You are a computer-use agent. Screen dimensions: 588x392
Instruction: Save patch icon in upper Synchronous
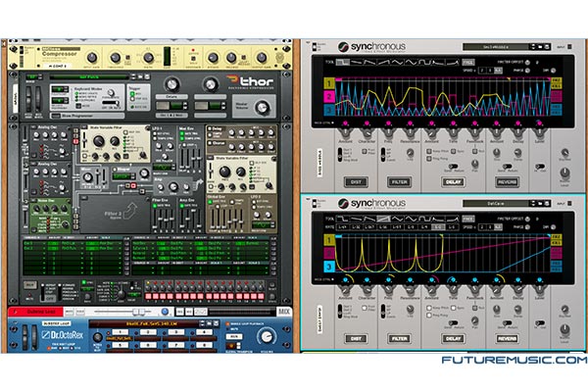547,47
